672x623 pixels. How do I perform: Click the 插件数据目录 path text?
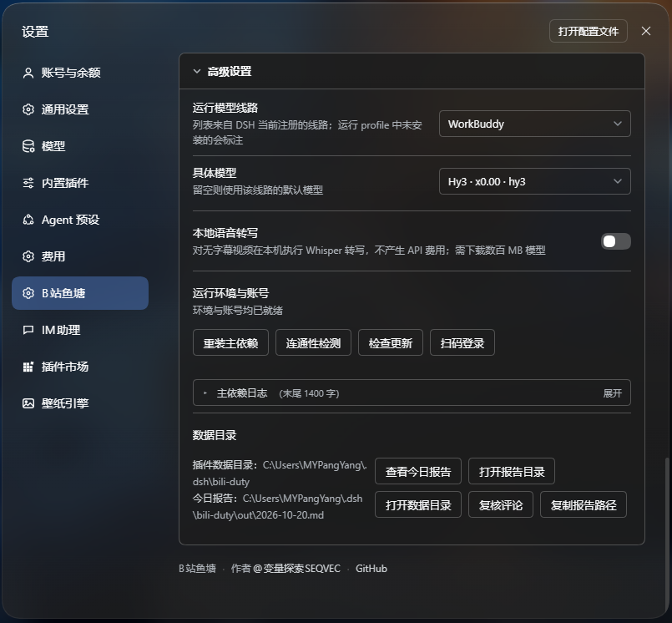tap(280, 474)
